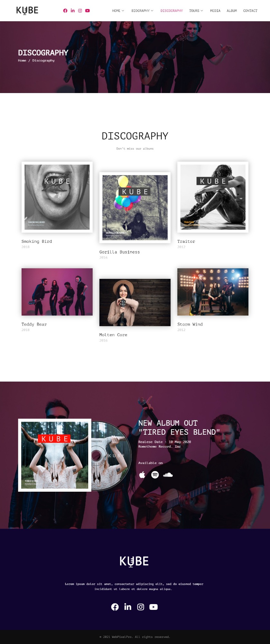Expand the TOURS dropdown menu
The width and height of the screenshot is (270, 644).
[196, 11]
